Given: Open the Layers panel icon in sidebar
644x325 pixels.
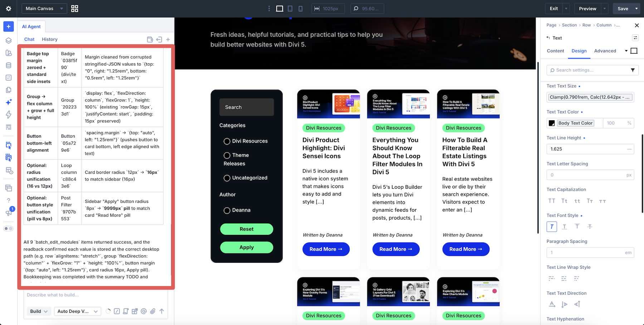Looking at the screenshot, I should coord(9,41).
